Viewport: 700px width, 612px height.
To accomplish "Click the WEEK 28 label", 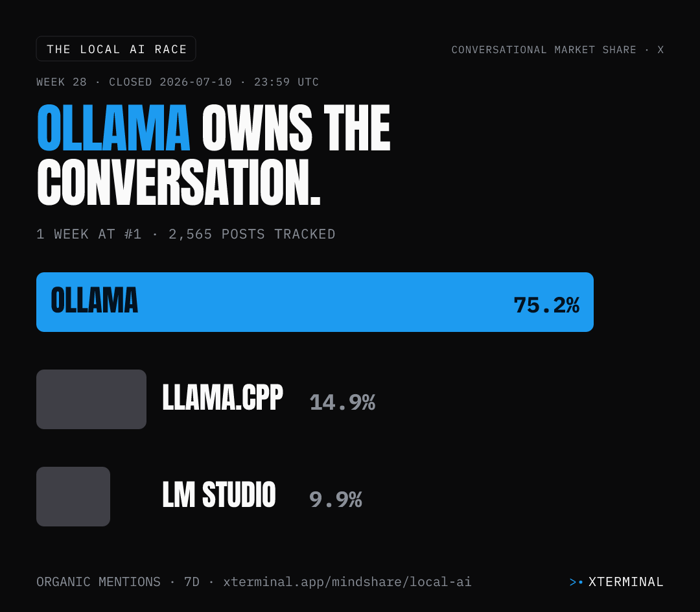I will pyautogui.click(x=62, y=82).
